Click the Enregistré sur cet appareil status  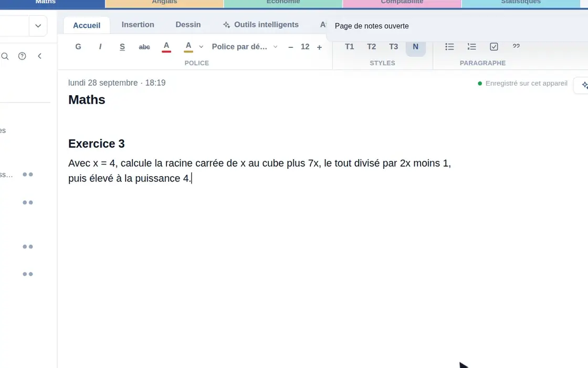[522, 84]
